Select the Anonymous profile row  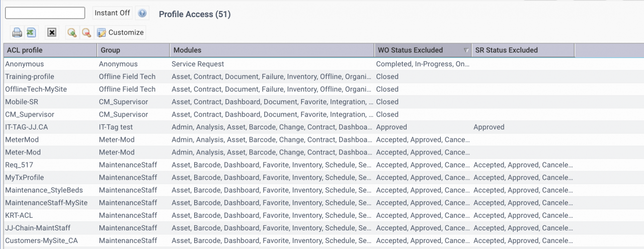coord(322,64)
